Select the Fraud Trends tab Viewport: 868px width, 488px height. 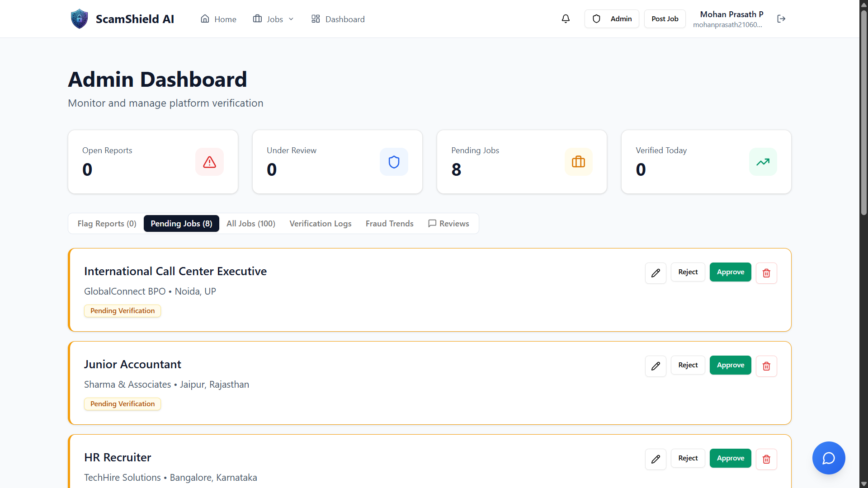(389, 224)
